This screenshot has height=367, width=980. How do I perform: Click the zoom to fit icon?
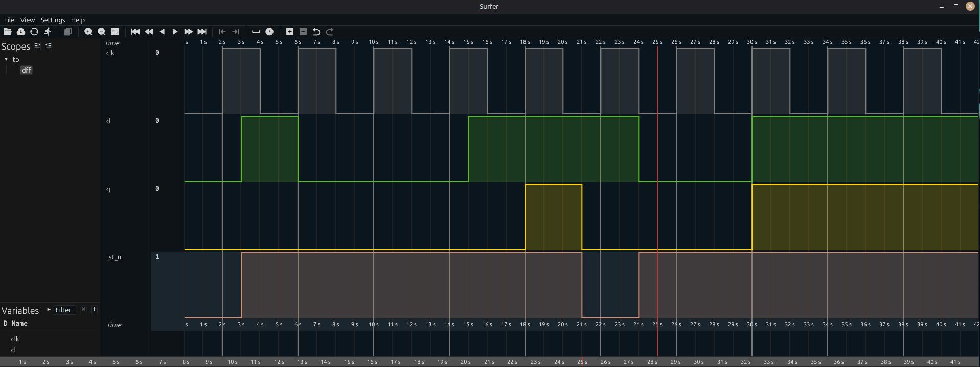click(x=115, y=32)
